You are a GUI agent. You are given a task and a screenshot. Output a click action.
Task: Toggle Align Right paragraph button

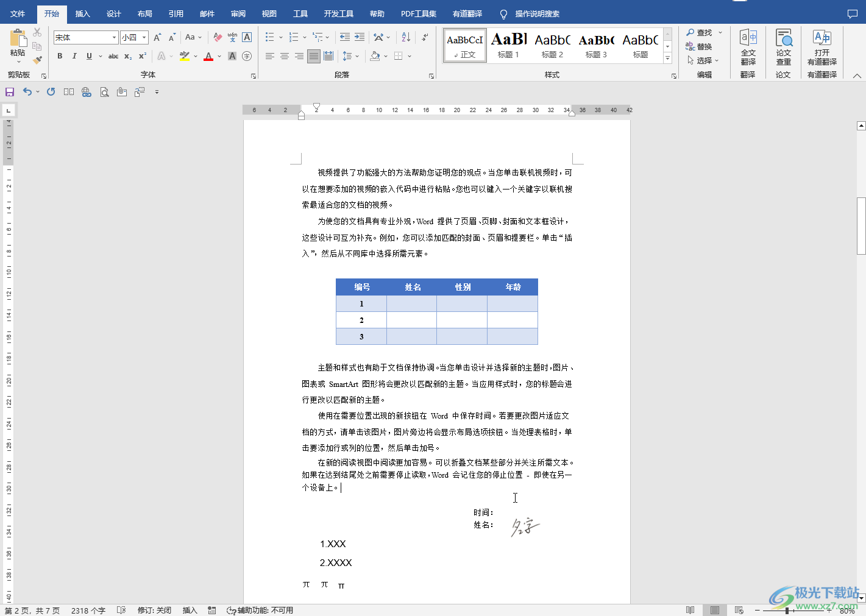299,56
